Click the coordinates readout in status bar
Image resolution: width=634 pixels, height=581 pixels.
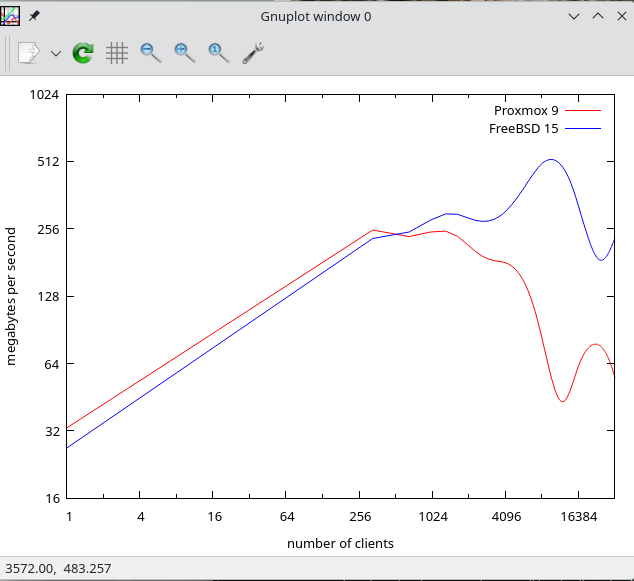tap(59, 569)
